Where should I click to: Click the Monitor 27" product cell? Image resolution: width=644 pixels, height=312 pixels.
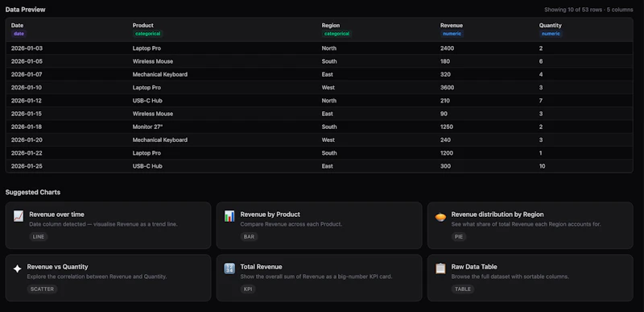148,127
